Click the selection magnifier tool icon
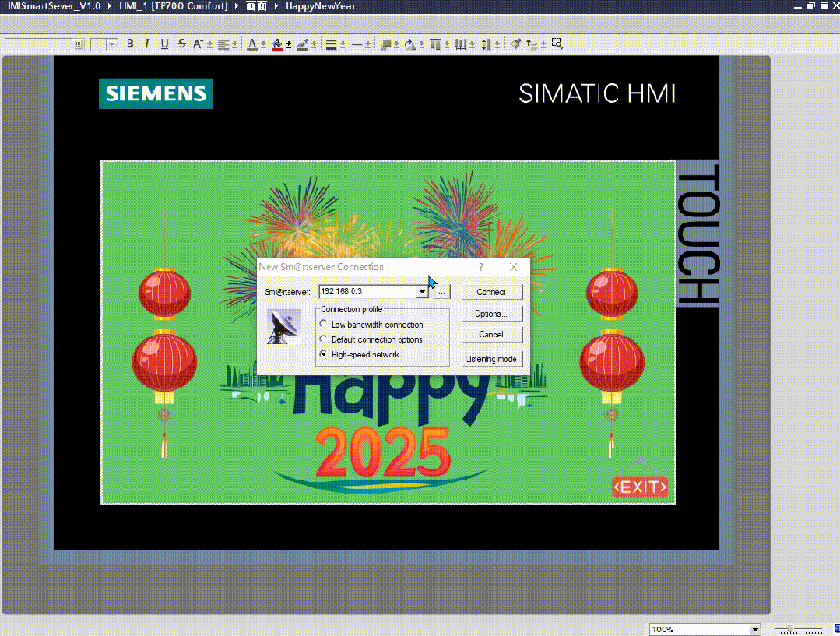This screenshot has width=840, height=636. coord(557,44)
